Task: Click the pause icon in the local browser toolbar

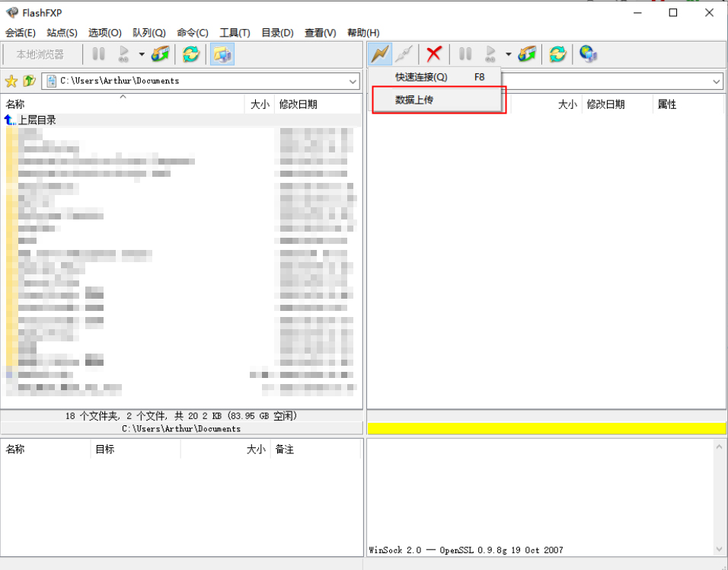Action: 98,54
